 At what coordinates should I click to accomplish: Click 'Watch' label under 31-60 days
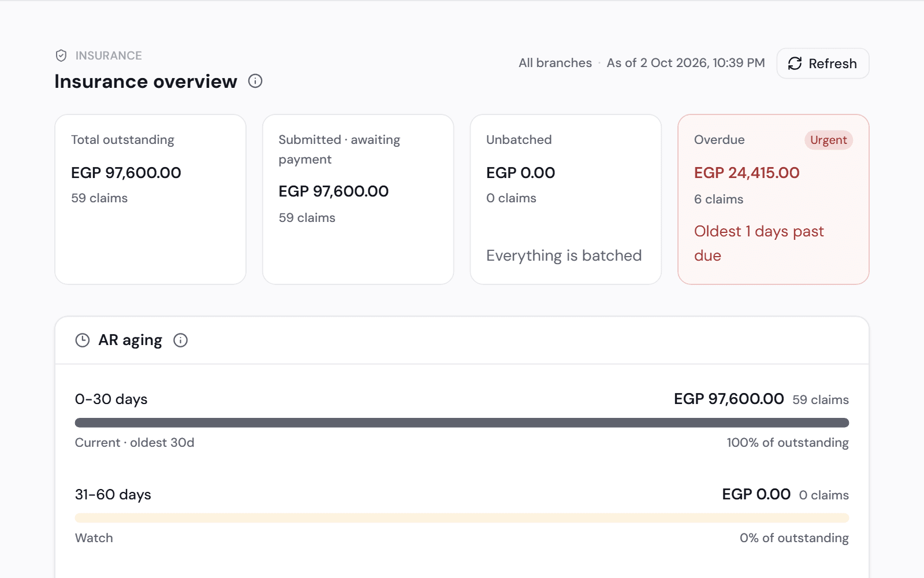click(94, 538)
